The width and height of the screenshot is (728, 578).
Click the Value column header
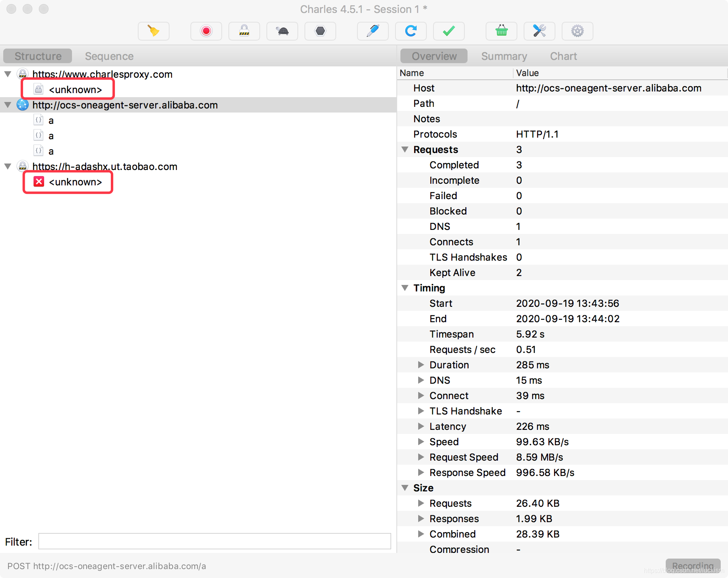[620, 73]
